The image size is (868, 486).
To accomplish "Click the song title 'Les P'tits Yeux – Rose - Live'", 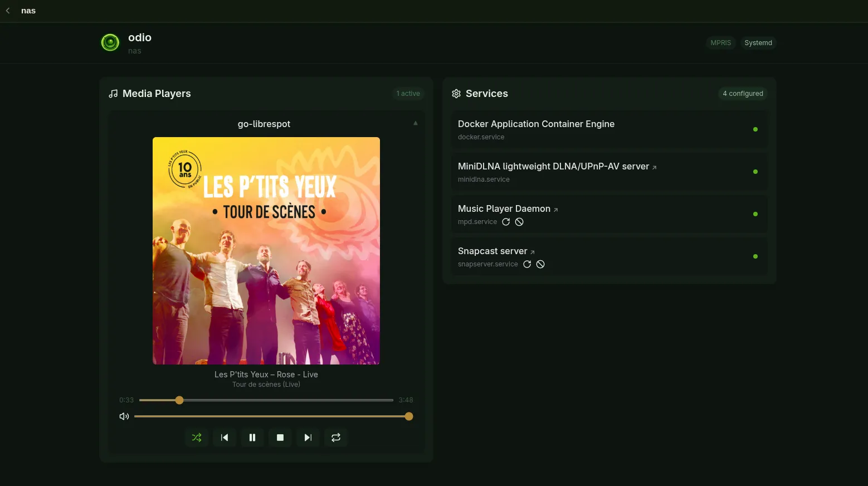I will coord(266,375).
